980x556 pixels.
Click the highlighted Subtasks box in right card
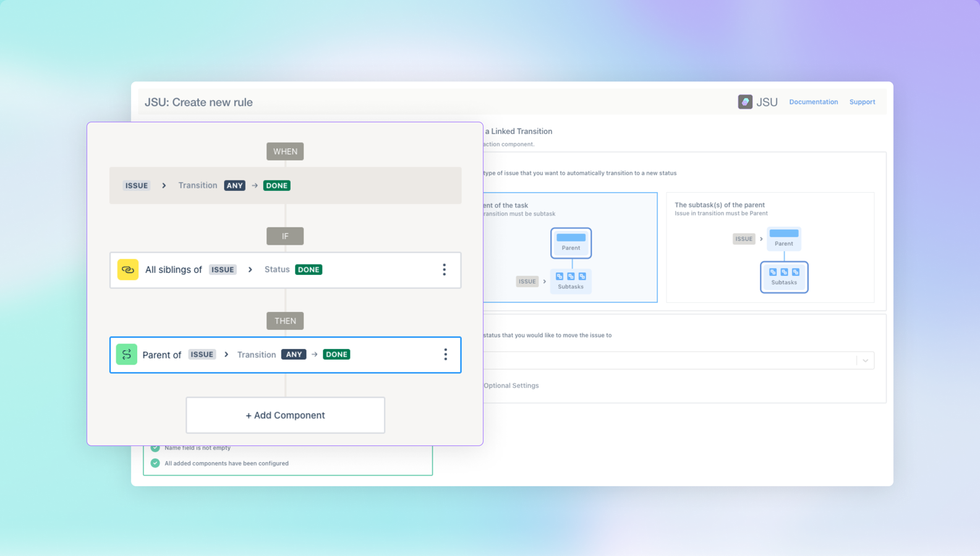[x=784, y=277]
